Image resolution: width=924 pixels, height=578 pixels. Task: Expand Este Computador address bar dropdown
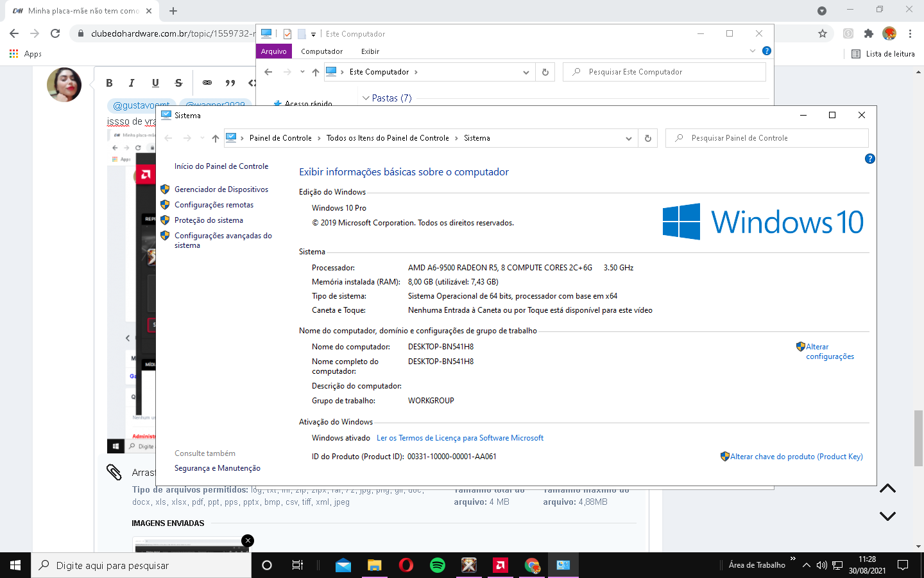click(x=526, y=72)
